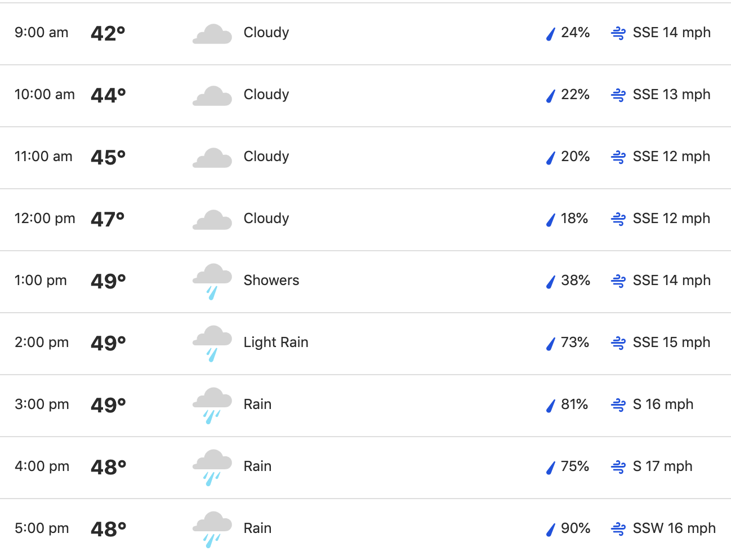Click the light rain cloud icon at 2:00 pm
This screenshot has height=560, width=731.
pyautogui.click(x=212, y=344)
